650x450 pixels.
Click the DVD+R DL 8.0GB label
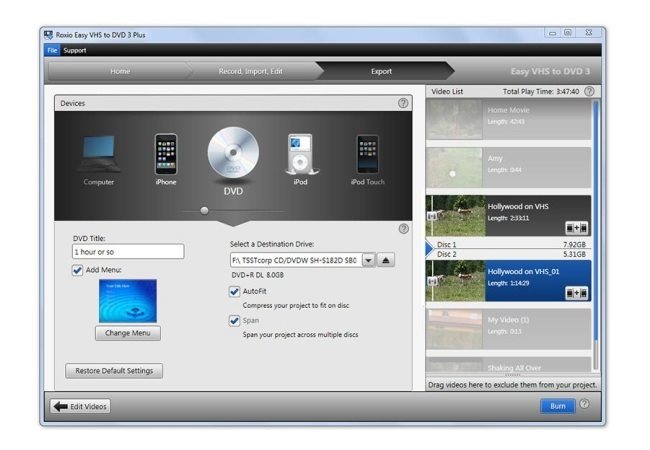click(x=257, y=275)
